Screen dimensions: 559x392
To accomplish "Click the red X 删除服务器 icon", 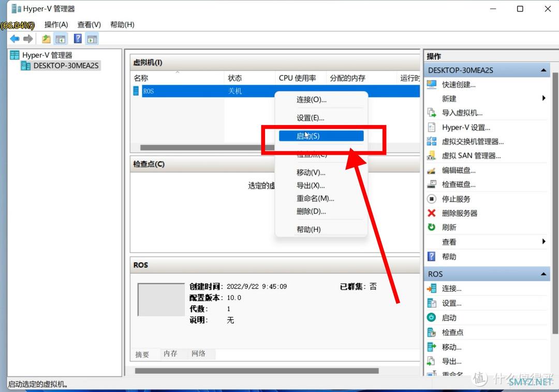I will (432, 213).
